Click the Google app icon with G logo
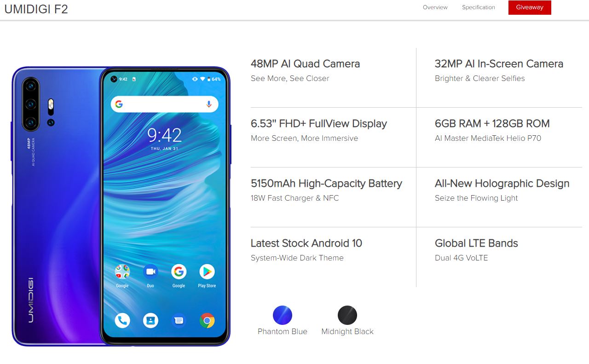 [179, 272]
